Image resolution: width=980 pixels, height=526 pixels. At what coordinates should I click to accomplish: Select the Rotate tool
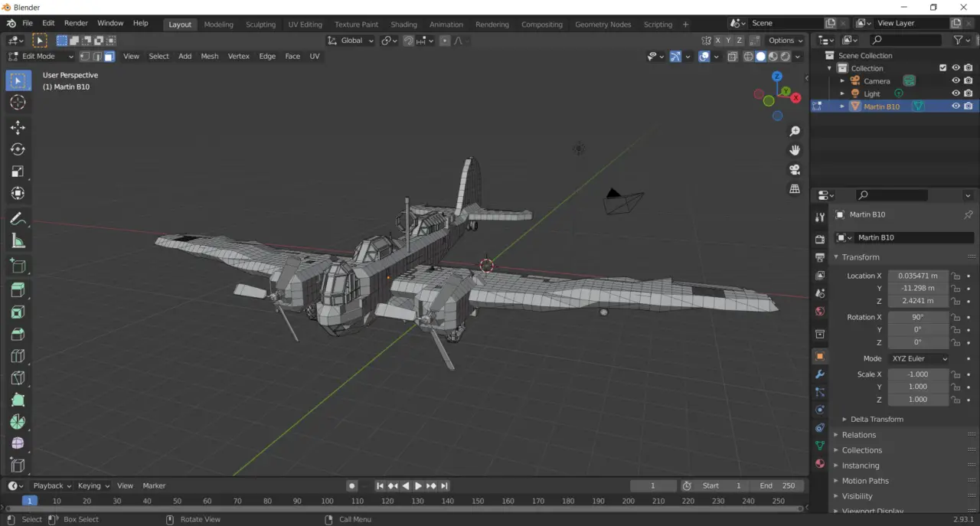18,150
